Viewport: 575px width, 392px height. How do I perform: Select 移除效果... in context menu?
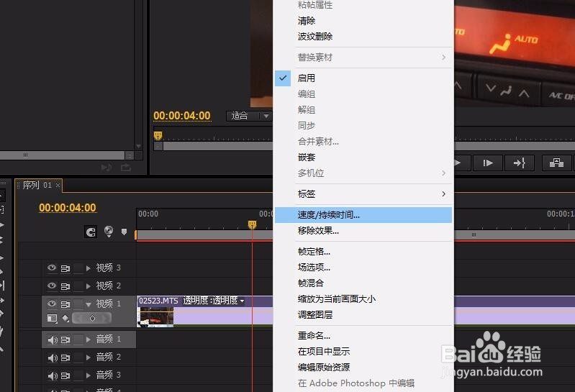coord(363,230)
